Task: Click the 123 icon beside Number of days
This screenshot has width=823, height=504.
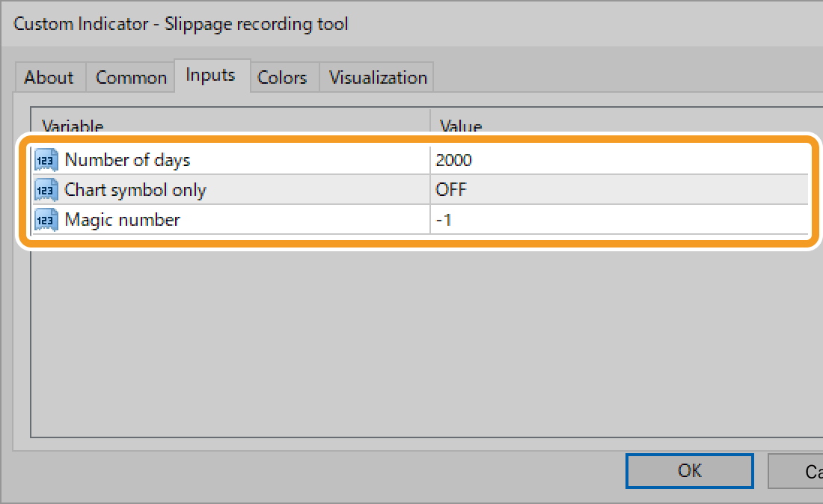Action: tap(46, 159)
